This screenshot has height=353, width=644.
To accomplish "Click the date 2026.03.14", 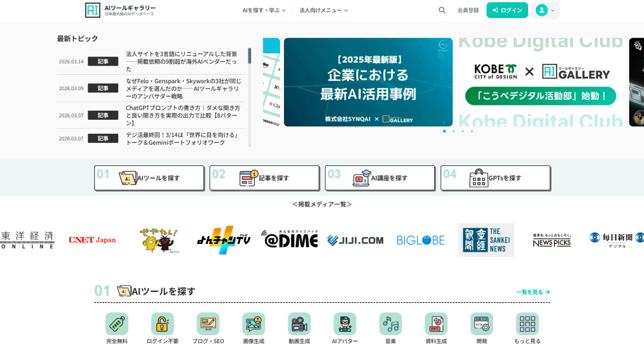I will click(x=71, y=61).
